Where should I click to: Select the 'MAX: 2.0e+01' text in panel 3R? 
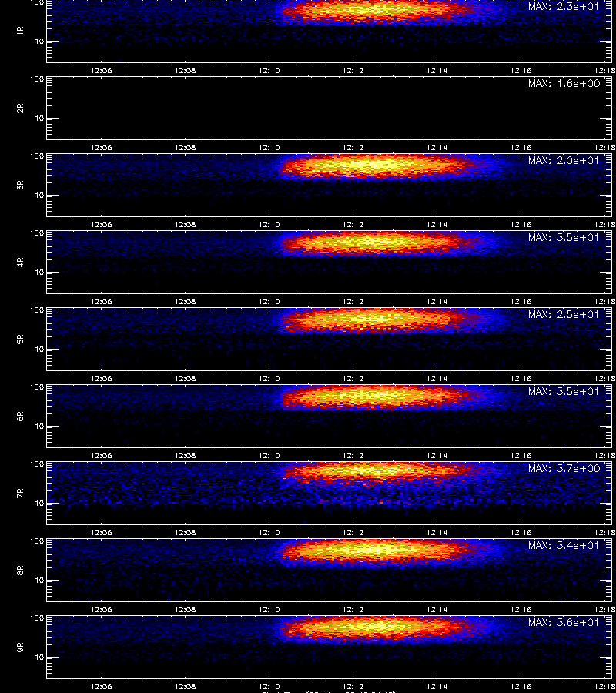pyautogui.click(x=564, y=160)
